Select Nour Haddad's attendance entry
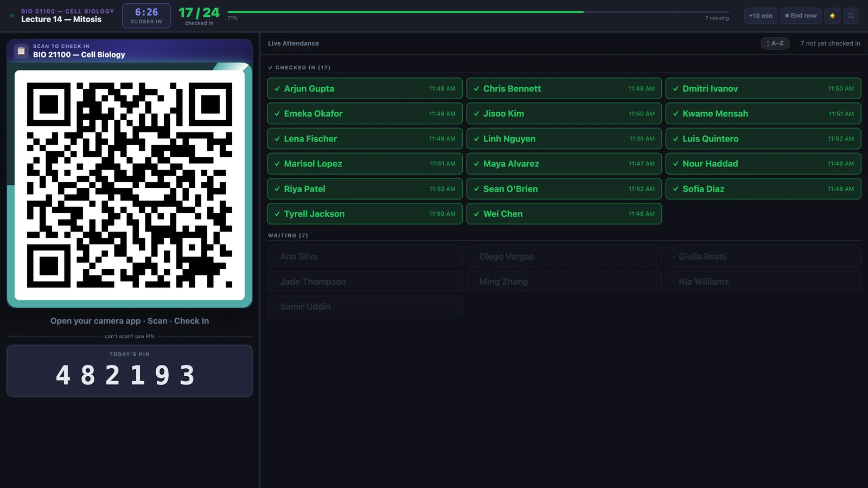The image size is (868, 488). coord(763,164)
